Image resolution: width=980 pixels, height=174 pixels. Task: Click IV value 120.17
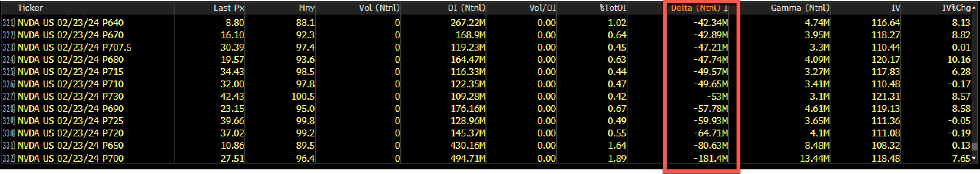point(886,59)
